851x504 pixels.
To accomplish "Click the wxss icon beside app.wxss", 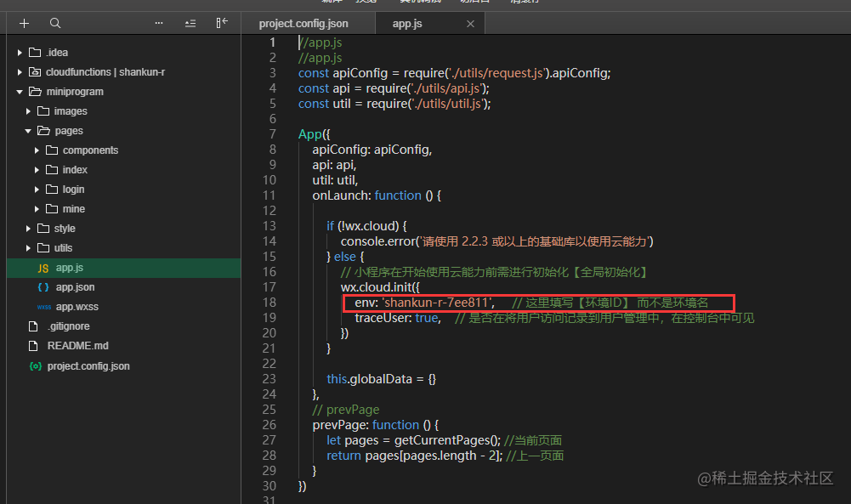I will [44, 307].
